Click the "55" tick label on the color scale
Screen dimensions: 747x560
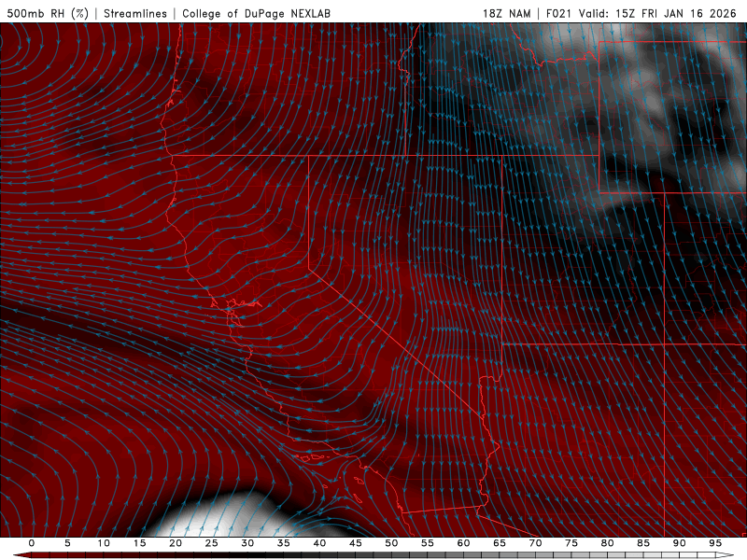point(428,543)
